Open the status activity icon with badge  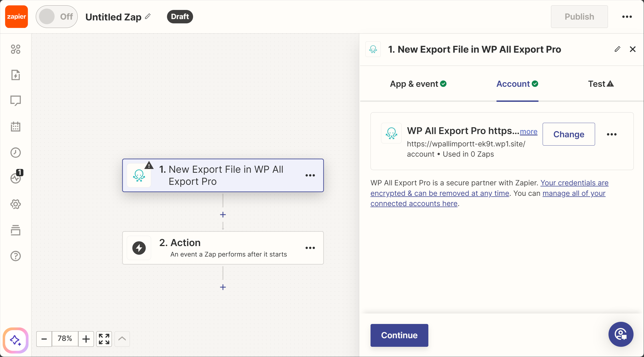tap(16, 178)
